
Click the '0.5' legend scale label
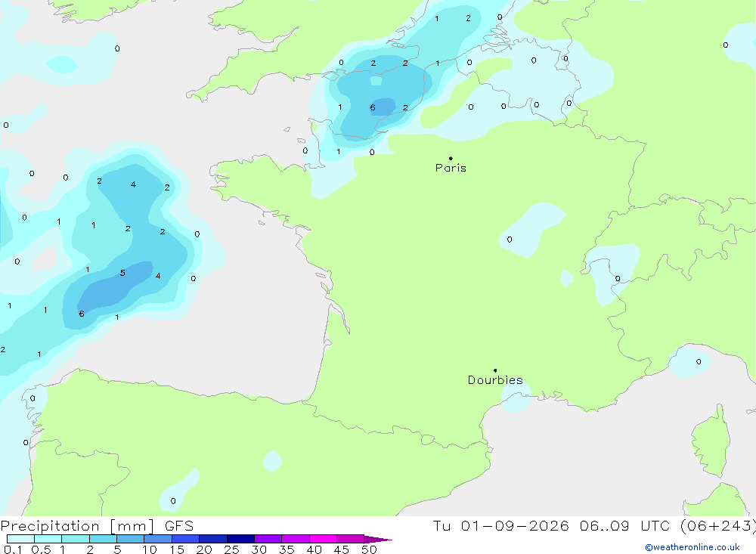pos(41,549)
